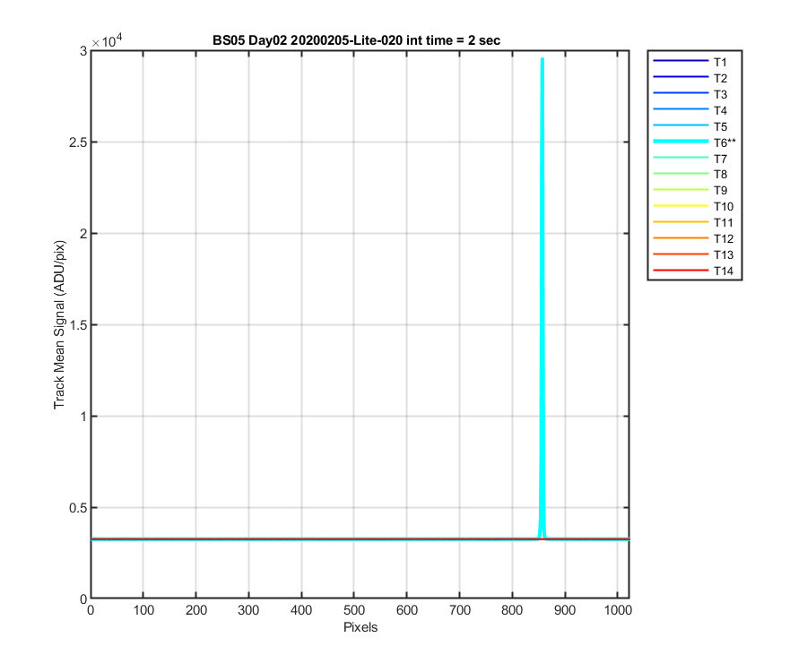This screenshot has width=807, height=672.
Task: Select the T8 legend entry
Action: point(690,175)
